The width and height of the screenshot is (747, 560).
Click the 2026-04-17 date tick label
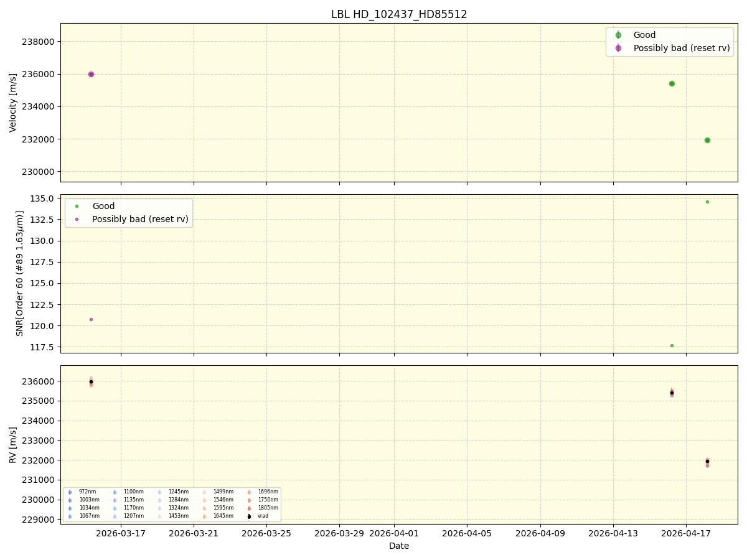point(686,533)
